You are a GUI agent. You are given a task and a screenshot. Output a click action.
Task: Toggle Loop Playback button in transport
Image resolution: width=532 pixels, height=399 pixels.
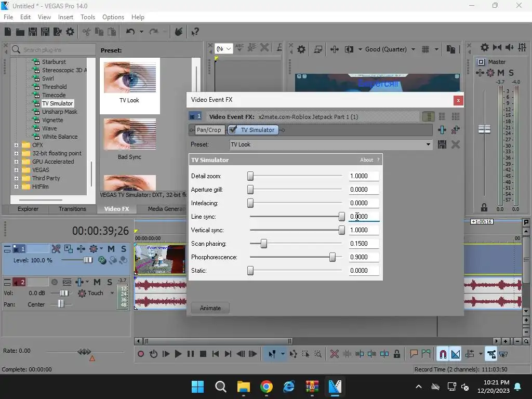coord(153,354)
